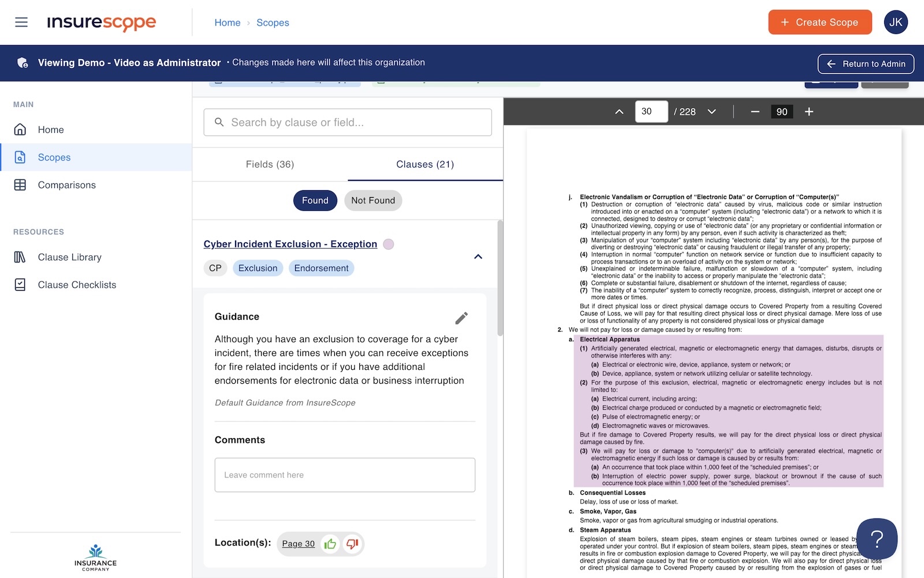The width and height of the screenshot is (924, 578).
Task: Zoom out the PDF with minus icon
Action: click(755, 112)
